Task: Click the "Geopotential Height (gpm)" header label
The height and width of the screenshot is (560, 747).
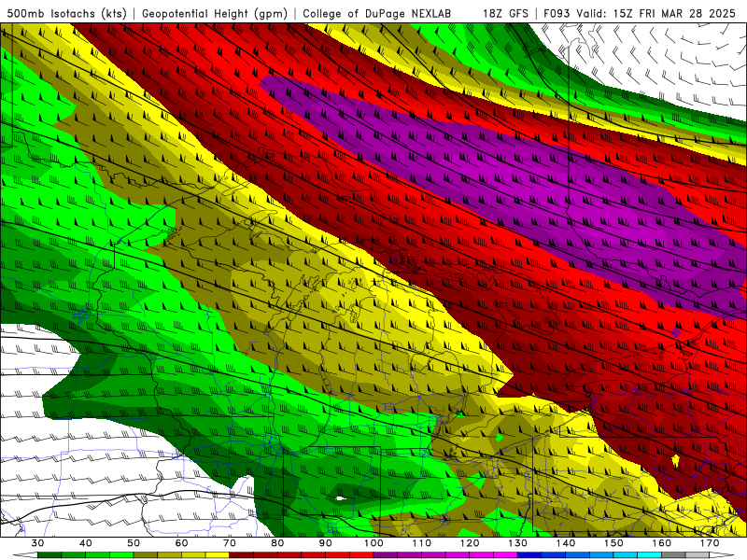Action: pos(215,13)
